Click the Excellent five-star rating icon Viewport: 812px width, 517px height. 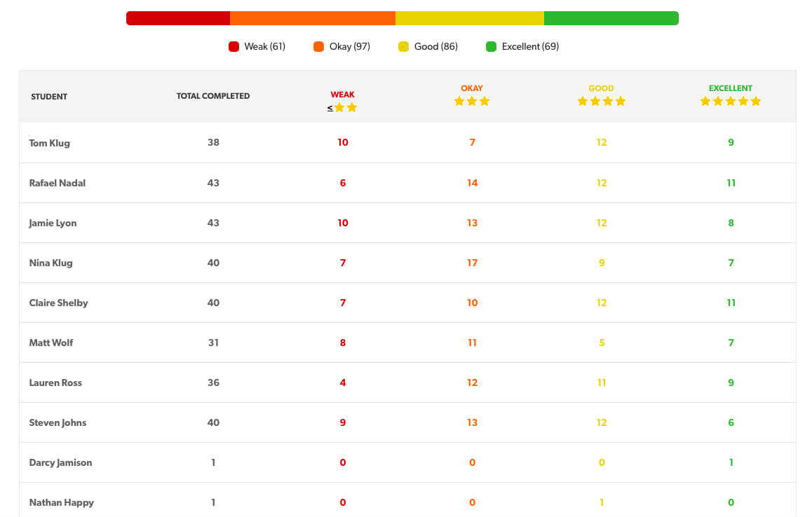coord(730,101)
